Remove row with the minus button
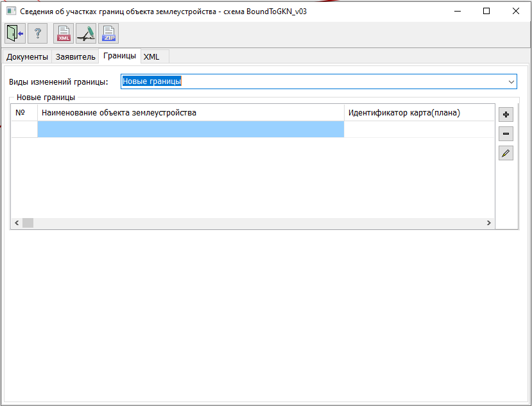 click(x=506, y=134)
